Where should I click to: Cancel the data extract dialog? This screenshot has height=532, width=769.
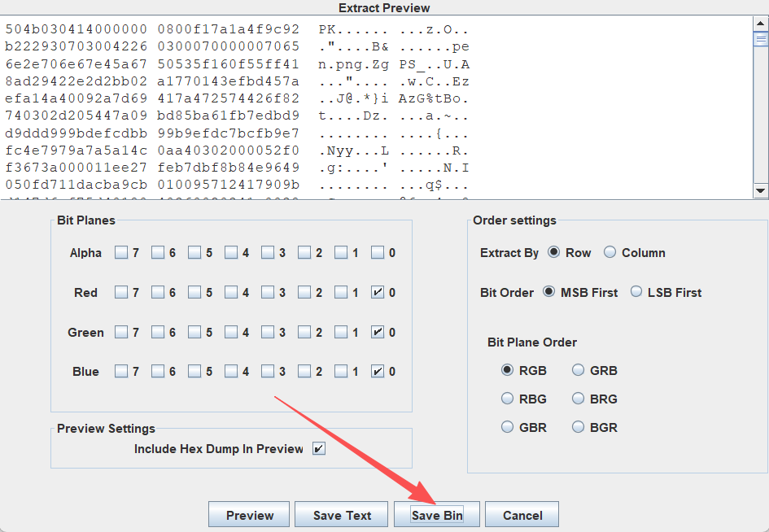[522, 515]
